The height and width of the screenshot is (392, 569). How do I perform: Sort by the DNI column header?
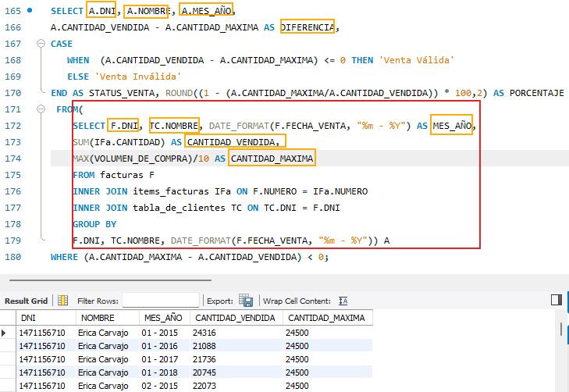45,318
